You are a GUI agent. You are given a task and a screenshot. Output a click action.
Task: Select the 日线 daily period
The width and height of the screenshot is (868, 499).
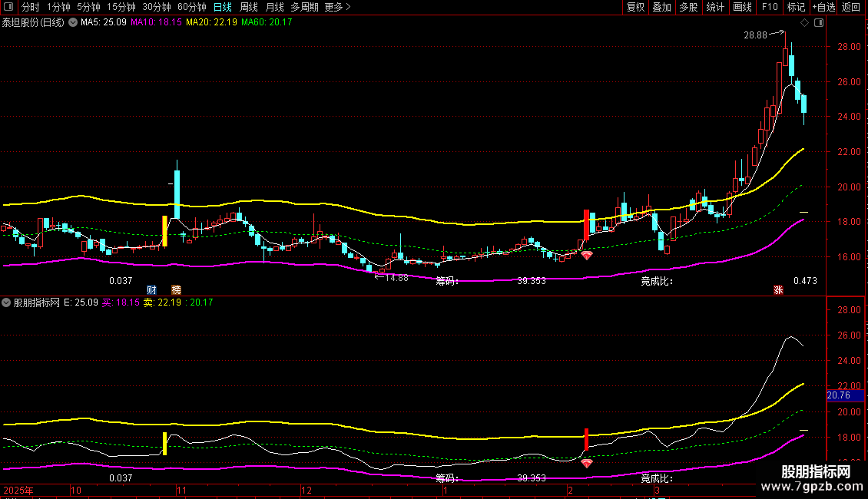tap(223, 7)
